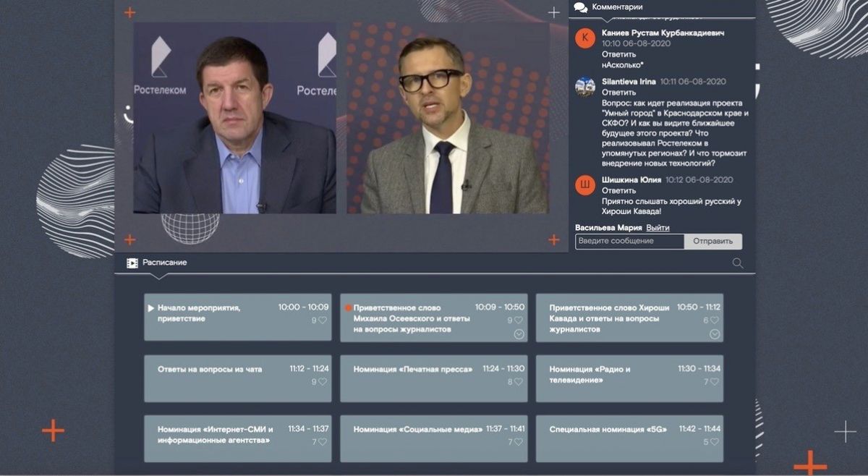Viewport: 868px width, 476px height.
Task: Click the Выйти logout link
Action: tap(658, 228)
